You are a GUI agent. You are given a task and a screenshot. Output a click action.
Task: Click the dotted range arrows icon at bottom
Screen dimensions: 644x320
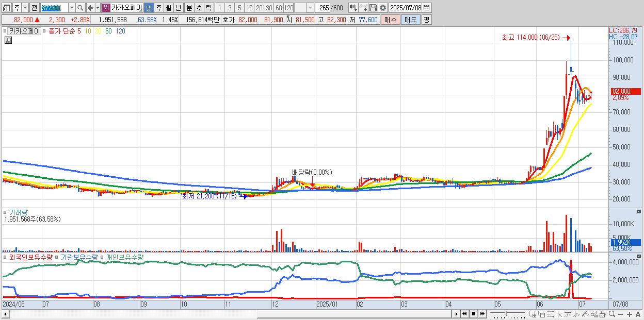click(550, 314)
